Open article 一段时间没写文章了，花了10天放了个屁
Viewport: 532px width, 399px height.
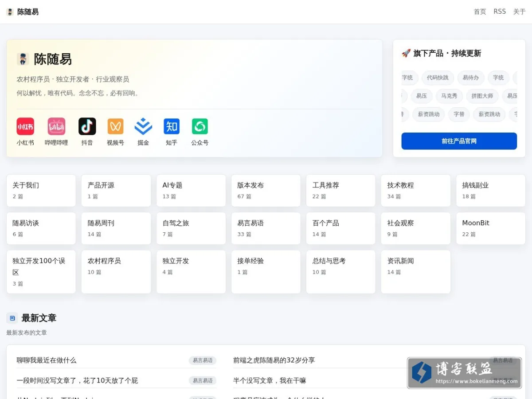tap(77, 380)
